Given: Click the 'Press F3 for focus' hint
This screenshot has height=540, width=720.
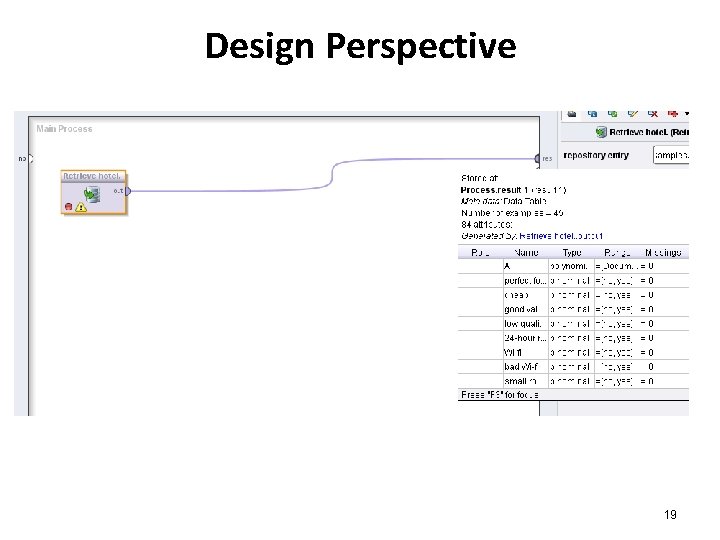Looking at the screenshot, I should [500, 394].
